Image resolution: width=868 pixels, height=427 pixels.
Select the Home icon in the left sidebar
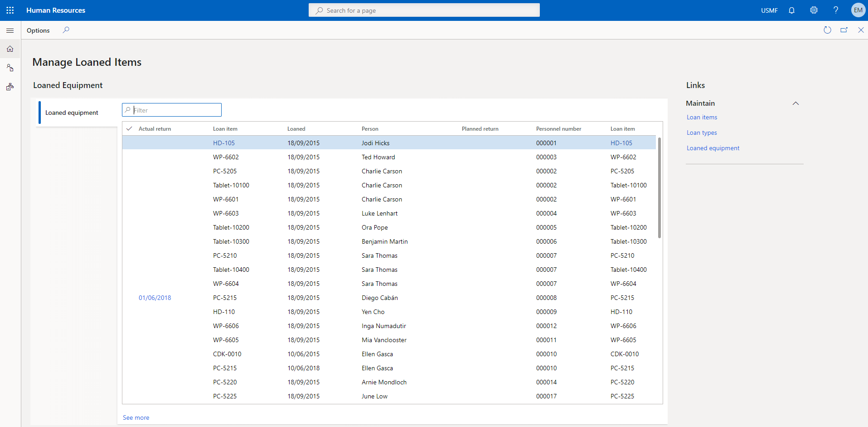[x=10, y=49]
